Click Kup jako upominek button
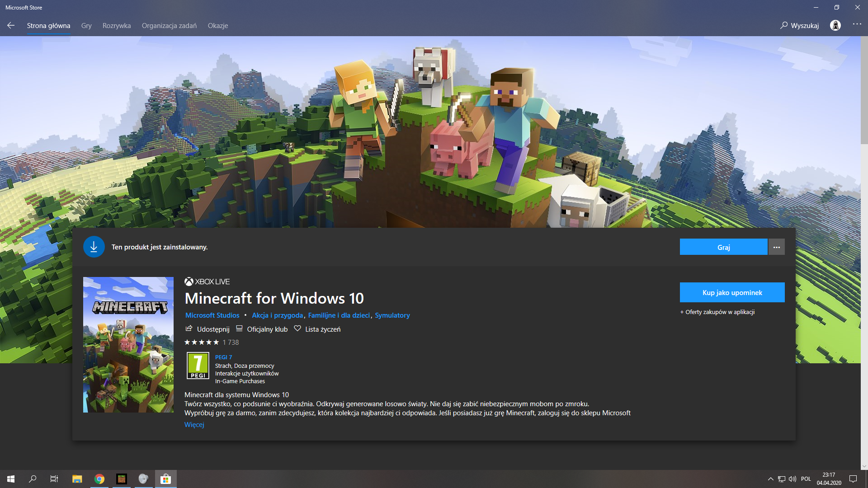Screen dimensions: 868x488 pos(732,292)
